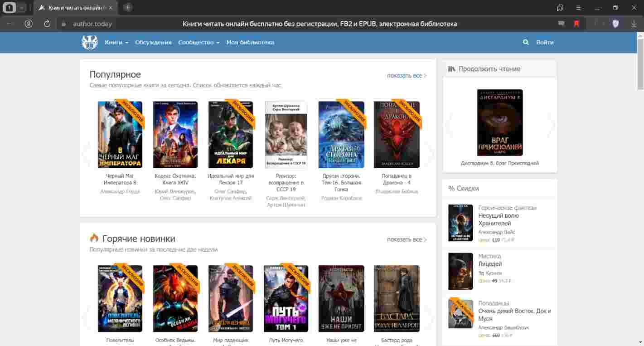Open the Попаданцы genre link

494,303
